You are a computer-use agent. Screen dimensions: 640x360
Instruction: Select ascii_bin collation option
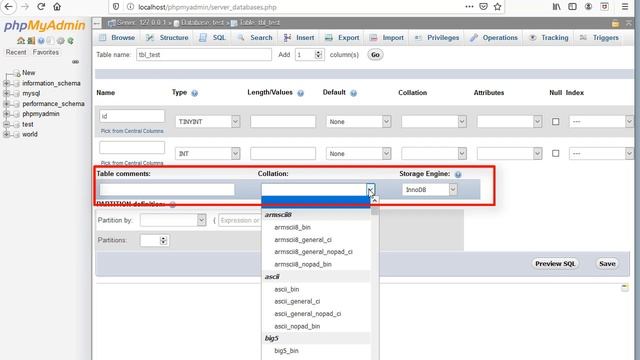point(287,289)
